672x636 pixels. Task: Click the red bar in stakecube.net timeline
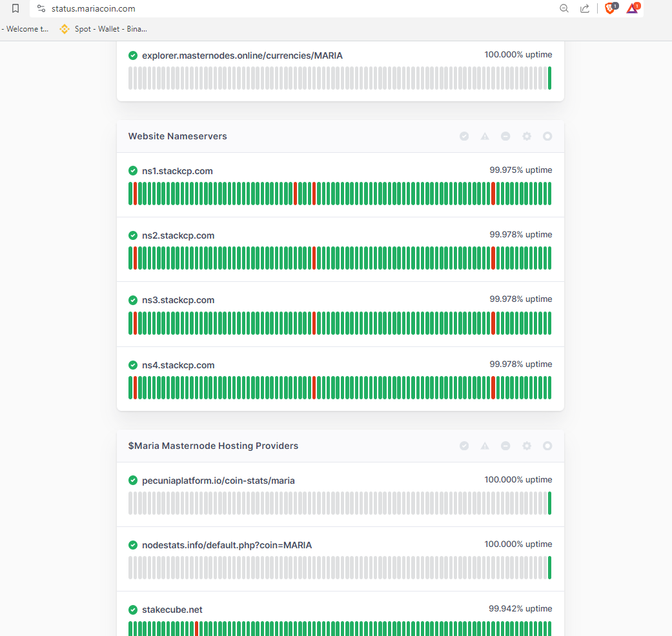tap(197, 628)
